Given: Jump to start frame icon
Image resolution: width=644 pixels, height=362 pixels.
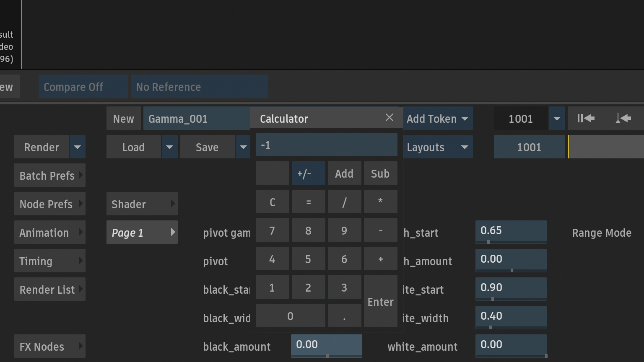Looking at the screenshot, I should click(586, 119).
